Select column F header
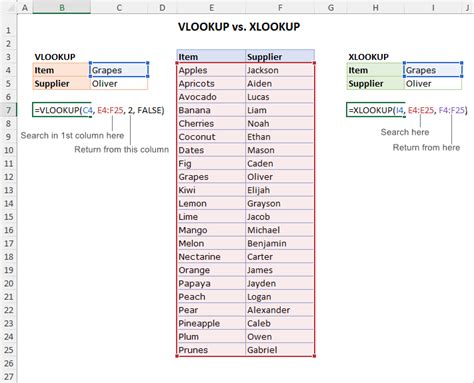 tap(280, 7)
